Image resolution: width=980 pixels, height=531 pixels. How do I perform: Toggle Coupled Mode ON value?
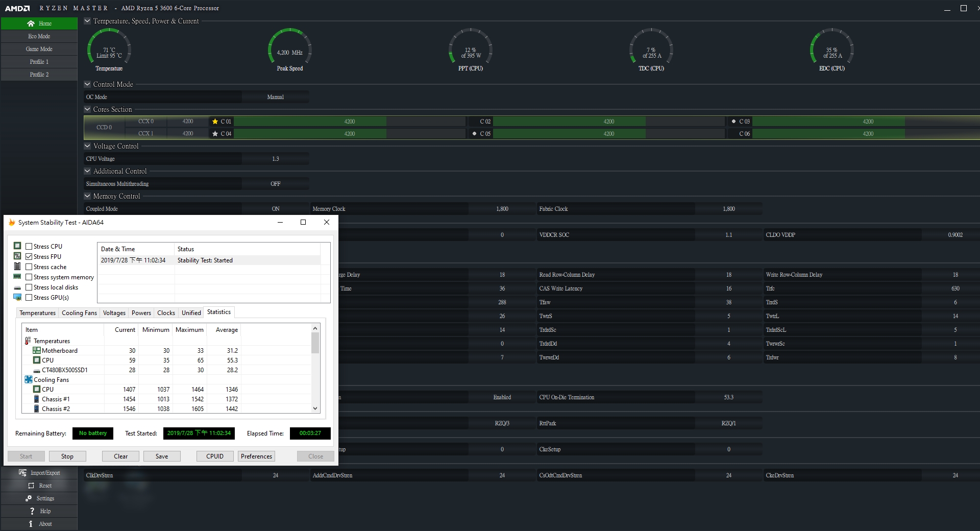(x=275, y=209)
